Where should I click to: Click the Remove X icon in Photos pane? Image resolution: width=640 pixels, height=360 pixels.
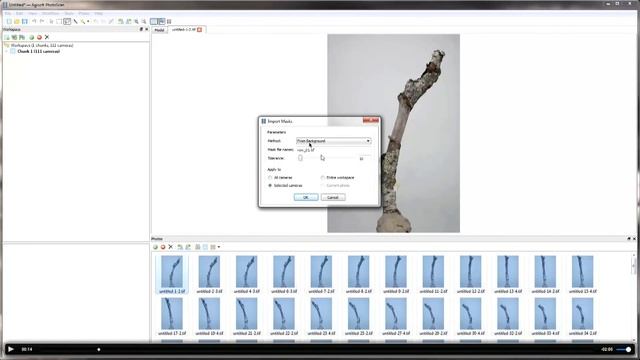[x=171, y=247]
